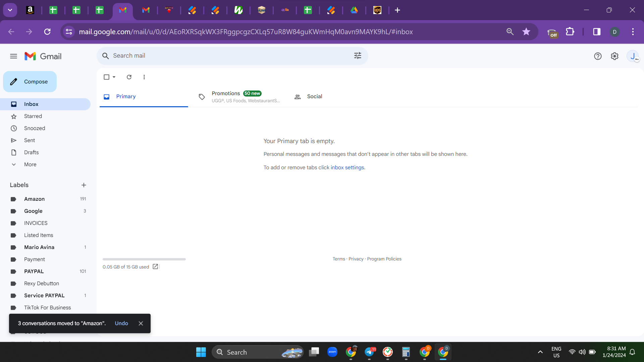Viewport: 644px width, 362px height.
Task: Open the Drafts folder
Action: tap(45, 152)
